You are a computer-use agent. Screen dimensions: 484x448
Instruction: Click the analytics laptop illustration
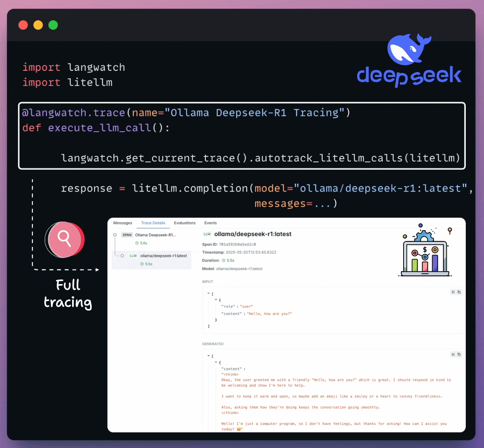pyautogui.click(x=426, y=250)
